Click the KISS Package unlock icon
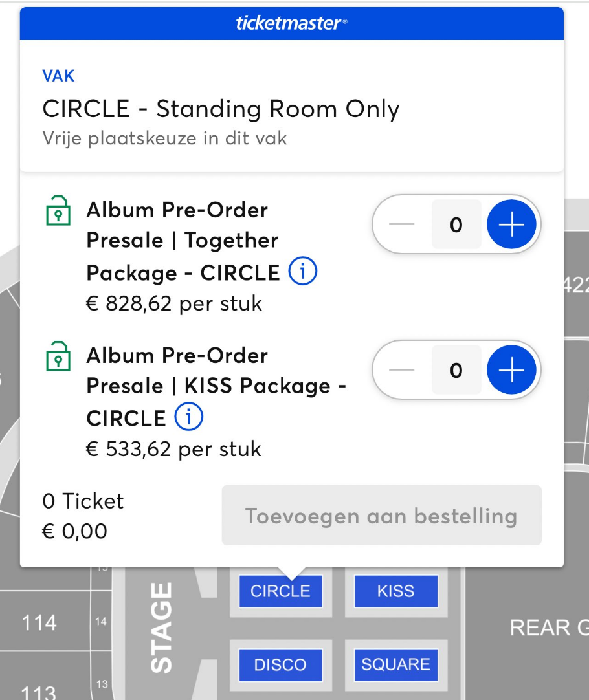 click(58, 356)
